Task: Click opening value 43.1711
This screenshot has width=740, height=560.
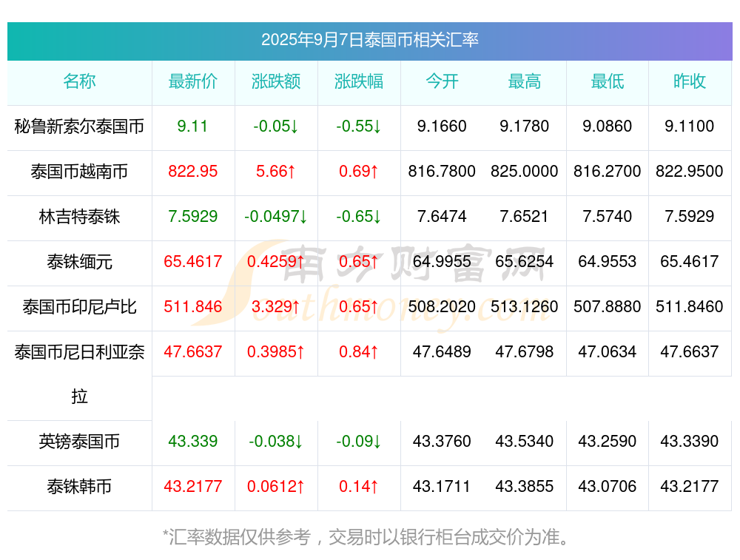Action: click(442, 487)
